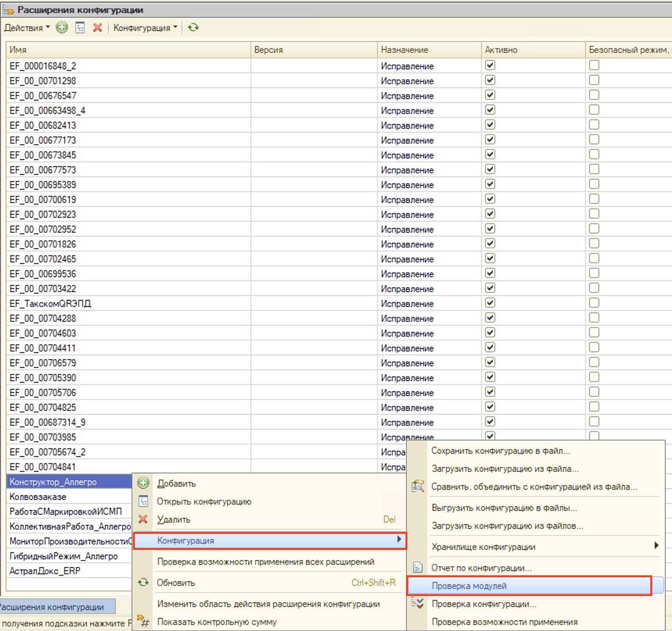Click the Версия column header
This screenshot has height=631, width=672.
coord(314,50)
